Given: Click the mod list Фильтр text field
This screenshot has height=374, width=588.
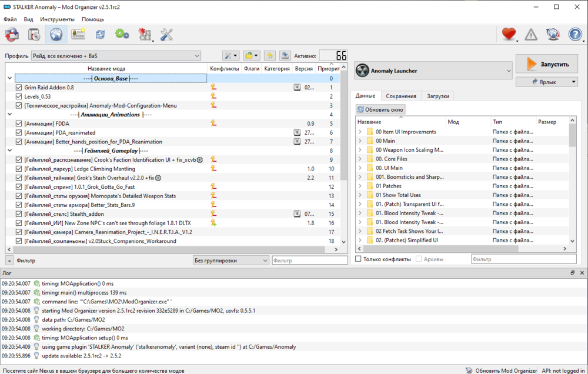Looking at the screenshot, I should pyautogui.click(x=309, y=260).
